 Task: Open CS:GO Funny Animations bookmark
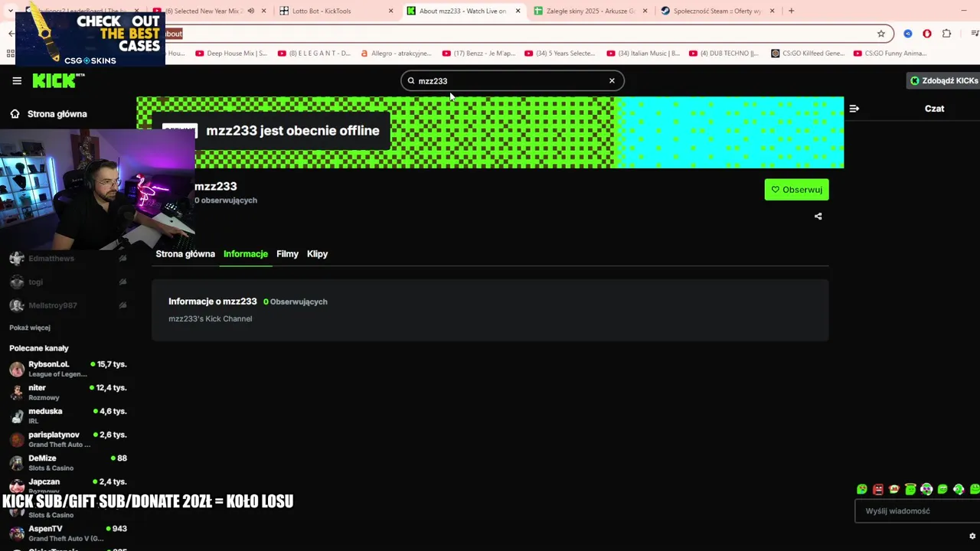(x=890, y=54)
